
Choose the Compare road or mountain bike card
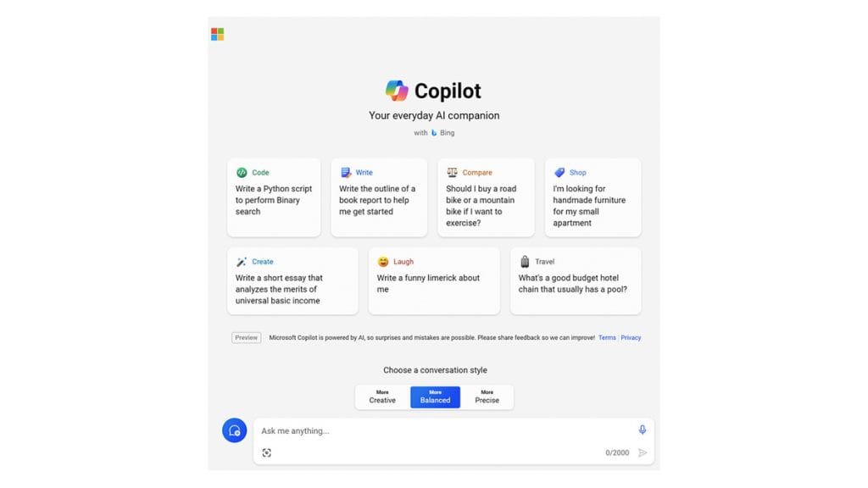click(x=486, y=197)
